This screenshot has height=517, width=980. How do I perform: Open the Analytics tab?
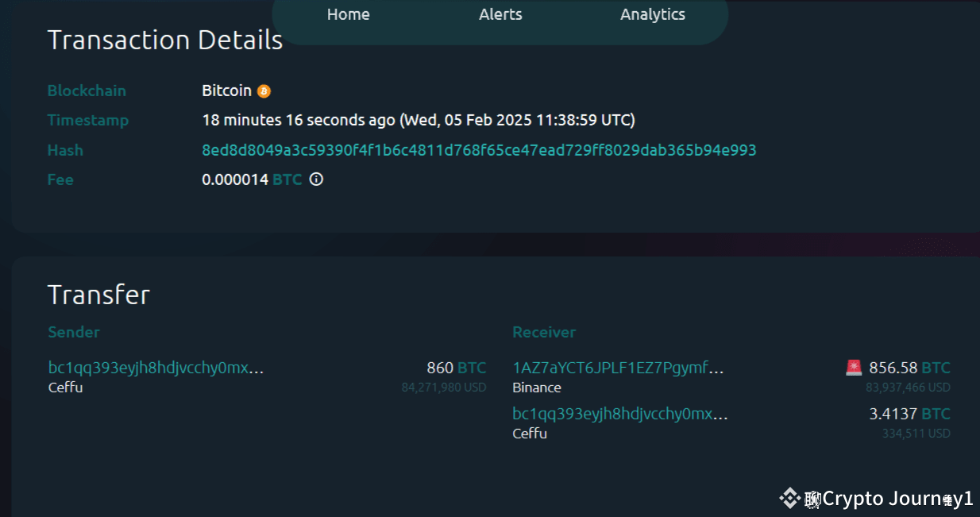tap(652, 14)
